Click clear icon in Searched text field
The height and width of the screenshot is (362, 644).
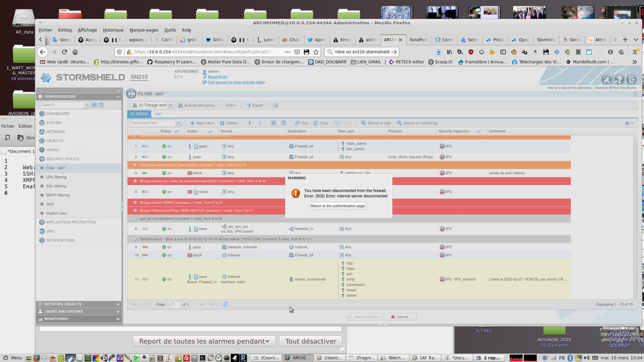pos(178,123)
